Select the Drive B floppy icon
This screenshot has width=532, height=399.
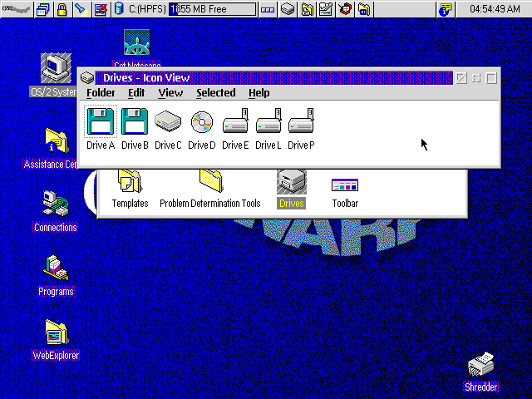(135, 121)
